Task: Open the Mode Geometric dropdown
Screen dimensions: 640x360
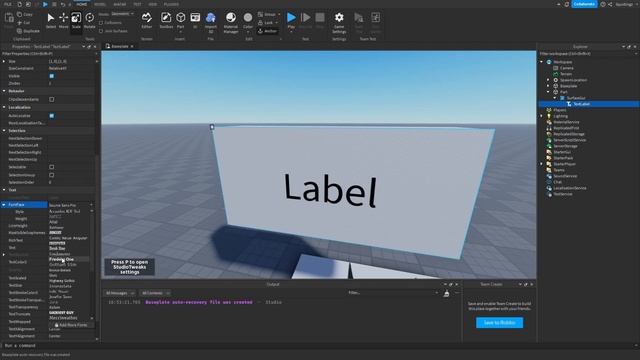Action: point(122,14)
